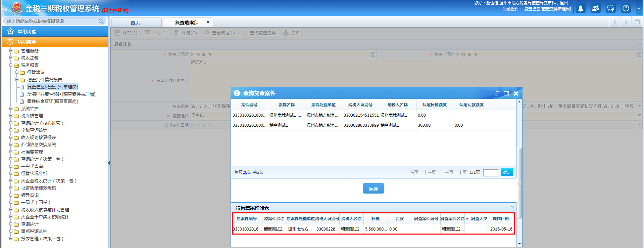
Task: Focus page number input box
Action: (x=490, y=173)
